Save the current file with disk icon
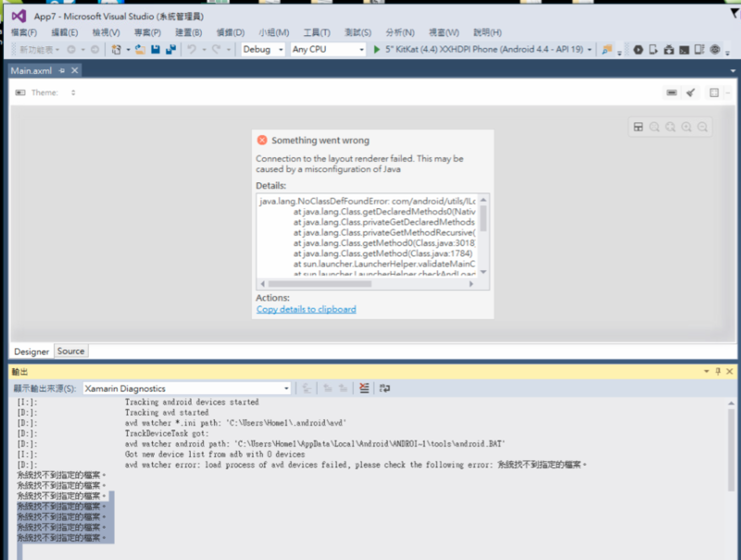 pyautogui.click(x=156, y=49)
